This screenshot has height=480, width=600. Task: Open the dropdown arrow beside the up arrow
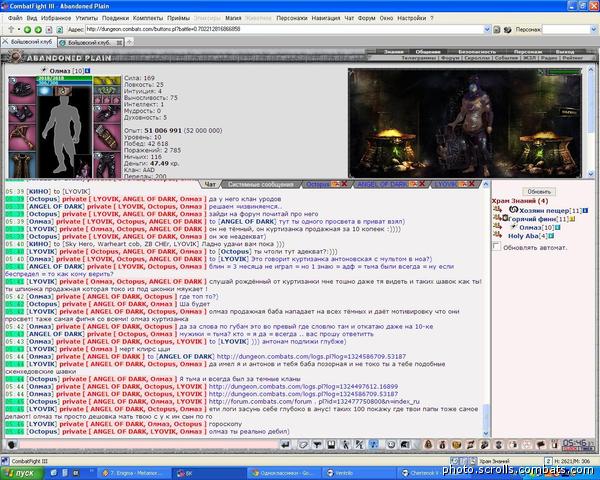click(18, 29)
